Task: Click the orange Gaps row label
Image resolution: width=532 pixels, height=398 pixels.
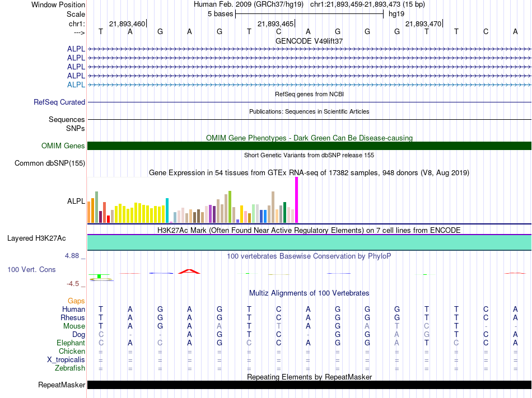Action: pyautogui.click(x=76, y=301)
